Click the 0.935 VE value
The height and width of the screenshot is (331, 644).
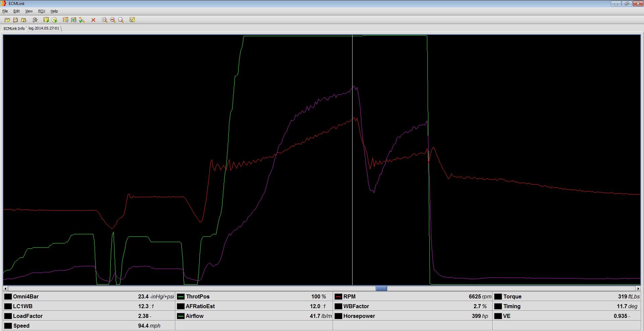pos(622,316)
